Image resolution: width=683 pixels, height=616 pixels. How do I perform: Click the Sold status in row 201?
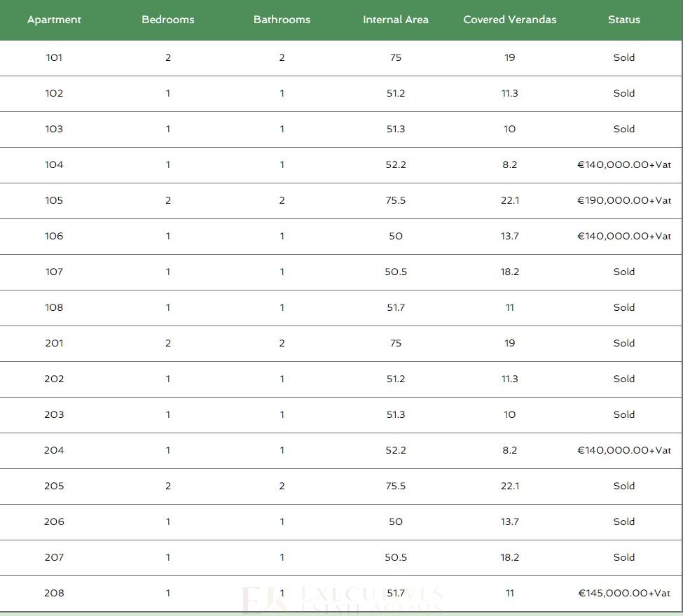(623, 343)
